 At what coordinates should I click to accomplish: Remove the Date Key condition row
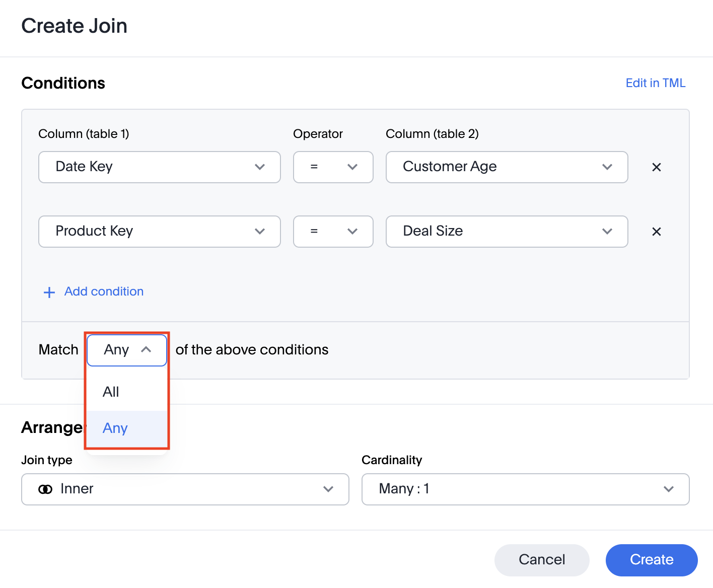coord(656,167)
